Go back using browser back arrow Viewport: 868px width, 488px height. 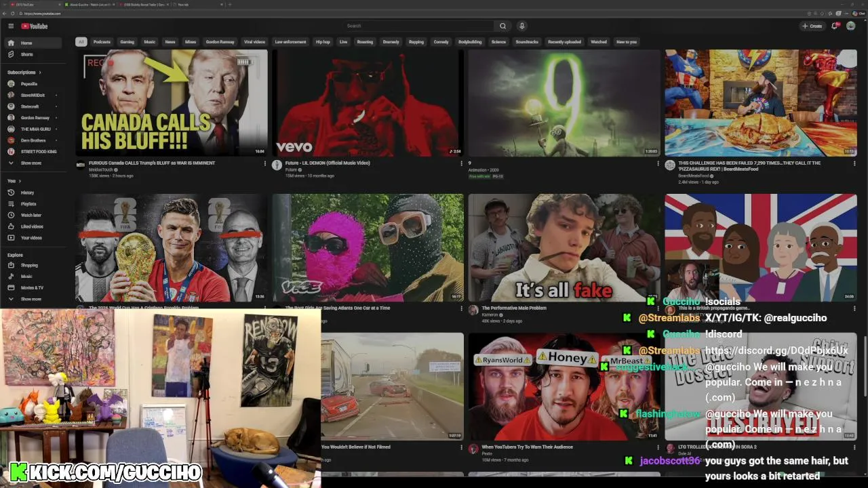[4, 13]
